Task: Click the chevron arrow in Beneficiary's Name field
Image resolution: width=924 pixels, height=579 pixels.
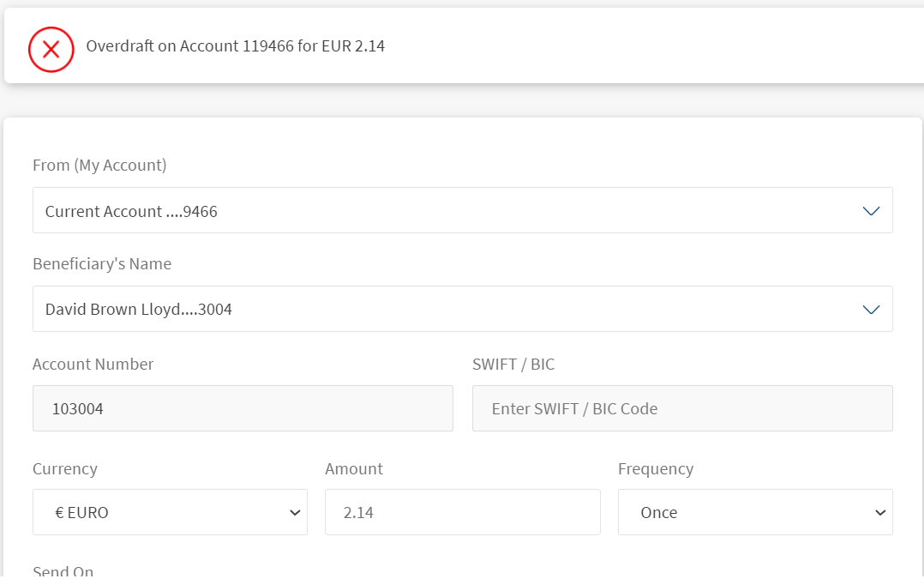Action: (871, 309)
